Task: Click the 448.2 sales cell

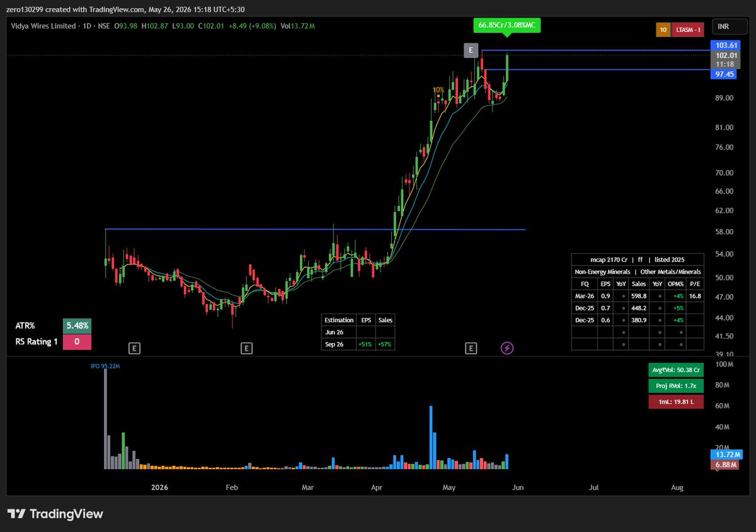Action: (x=639, y=308)
